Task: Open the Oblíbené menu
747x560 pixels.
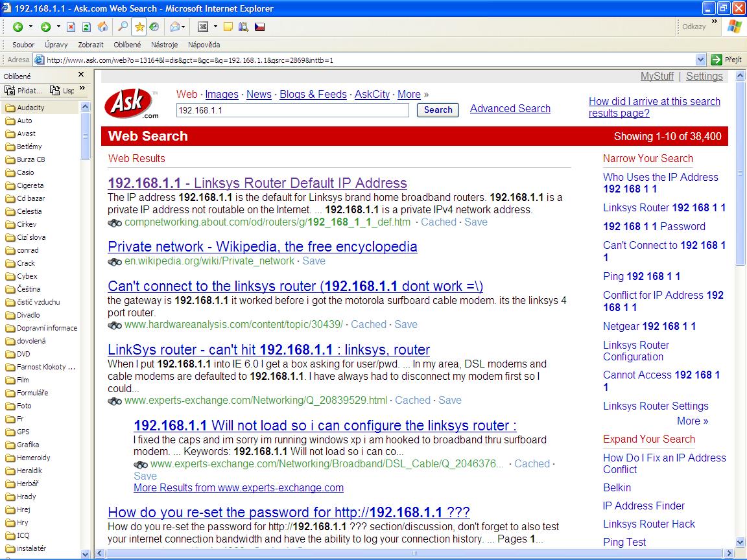Action: tap(127, 45)
